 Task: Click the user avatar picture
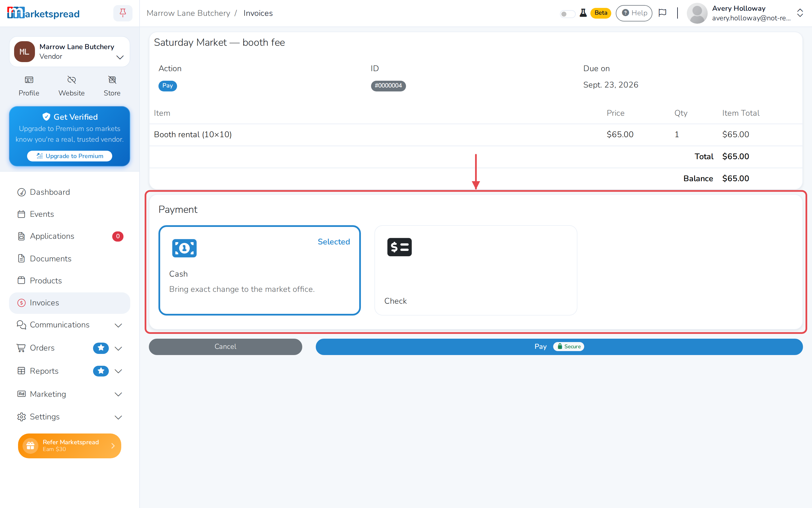[697, 13]
